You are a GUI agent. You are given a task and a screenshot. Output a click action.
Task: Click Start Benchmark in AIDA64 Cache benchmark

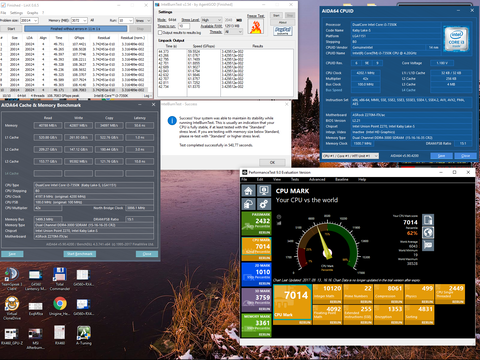coord(80,254)
